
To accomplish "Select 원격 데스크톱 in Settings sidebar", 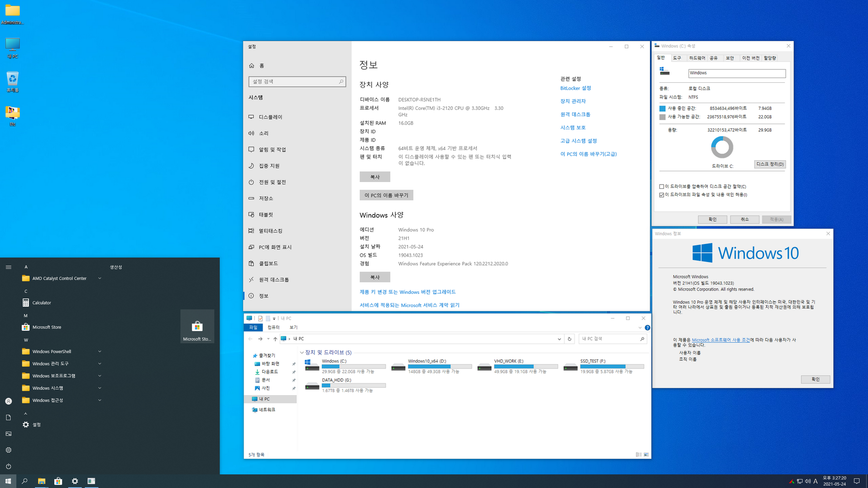I will click(x=297, y=280).
